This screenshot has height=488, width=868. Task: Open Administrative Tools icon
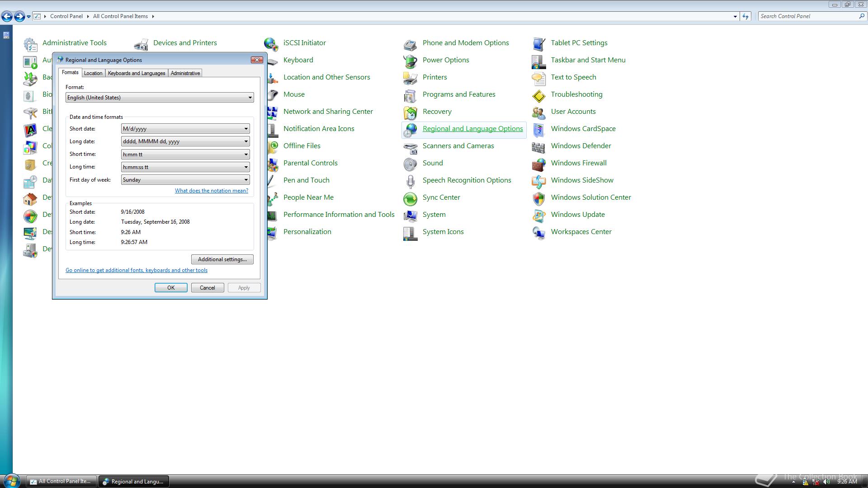click(30, 44)
